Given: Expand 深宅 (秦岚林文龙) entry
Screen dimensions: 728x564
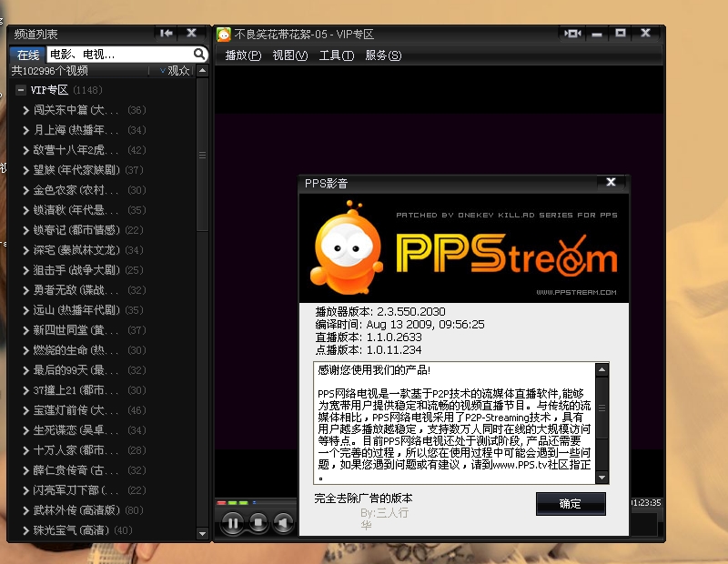Looking at the screenshot, I should point(26,250).
